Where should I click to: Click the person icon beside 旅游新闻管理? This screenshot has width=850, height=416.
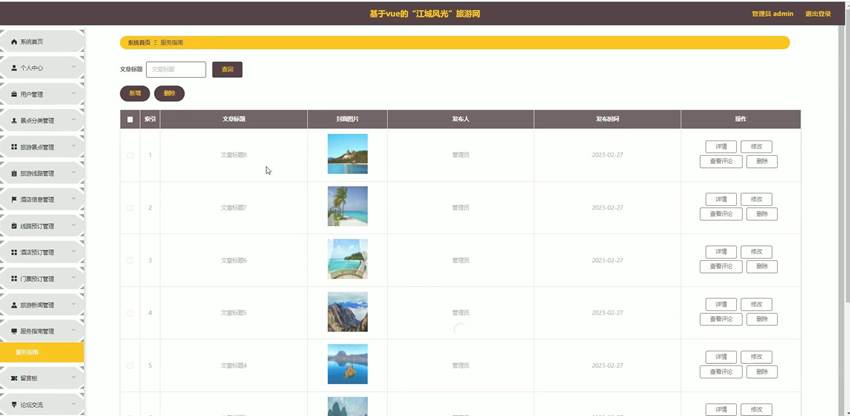pos(14,305)
